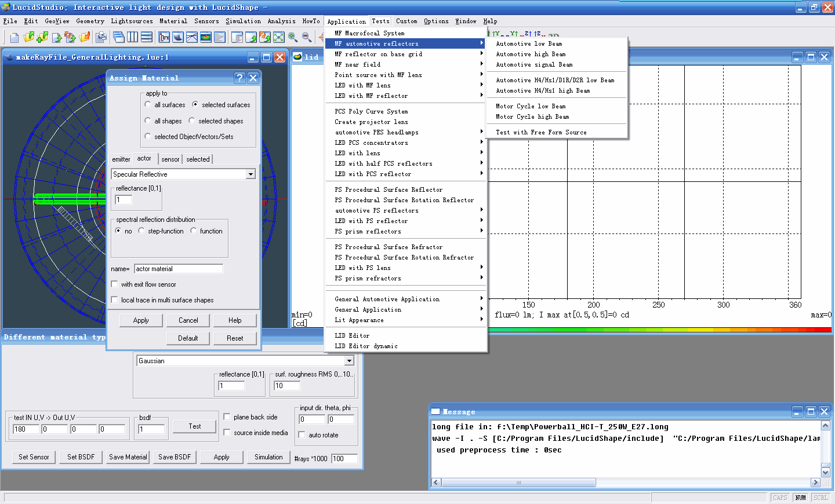Screen dimensions: 835x504
Task: Click the reload document icon in toolbar
Action: [x=57, y=38]
